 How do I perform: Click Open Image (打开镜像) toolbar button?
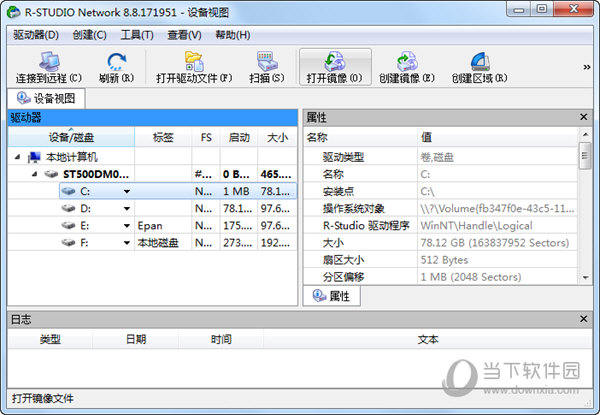pyautogui.click(x=335, y=67)
